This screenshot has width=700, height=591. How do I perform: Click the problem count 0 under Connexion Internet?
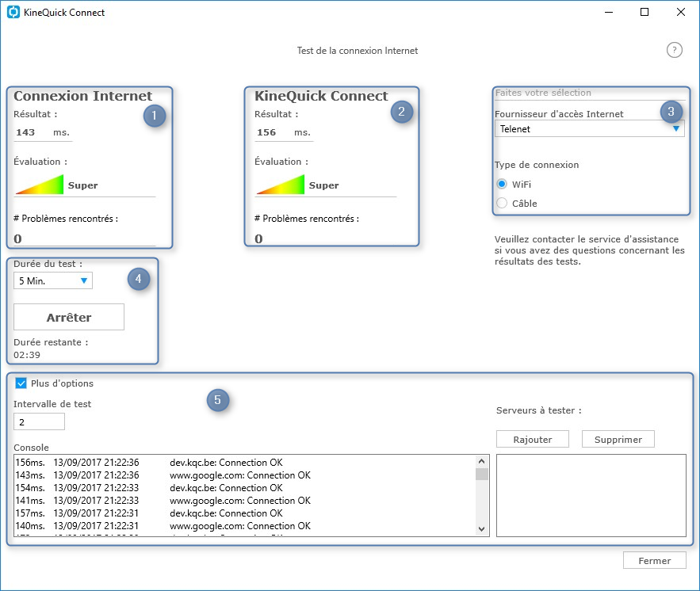pos(18,239)
